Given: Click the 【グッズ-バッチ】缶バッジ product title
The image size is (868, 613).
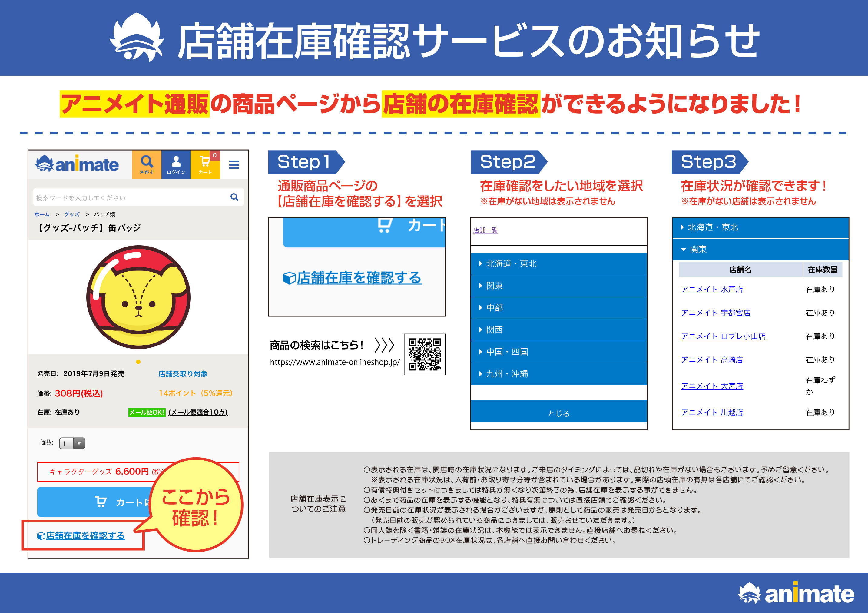Looking at the screenshot, I should tap(88, 228).
